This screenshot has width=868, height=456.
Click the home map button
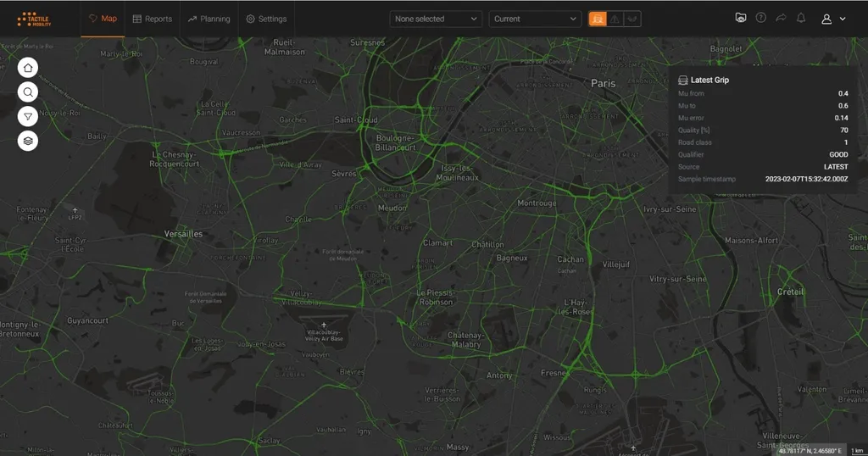tap(28, 68)
